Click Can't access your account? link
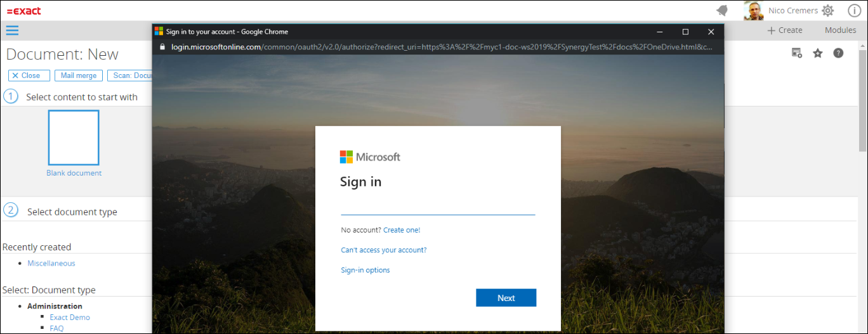 (384, 250)
